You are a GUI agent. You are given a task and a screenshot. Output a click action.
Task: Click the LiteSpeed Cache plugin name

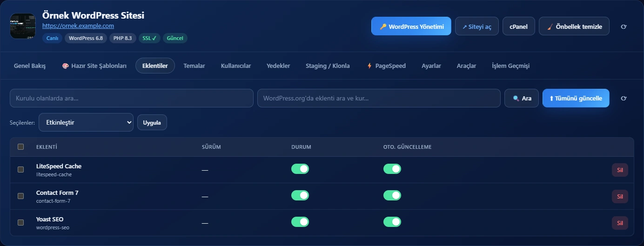pyautogui.click(x=59, y=166)
